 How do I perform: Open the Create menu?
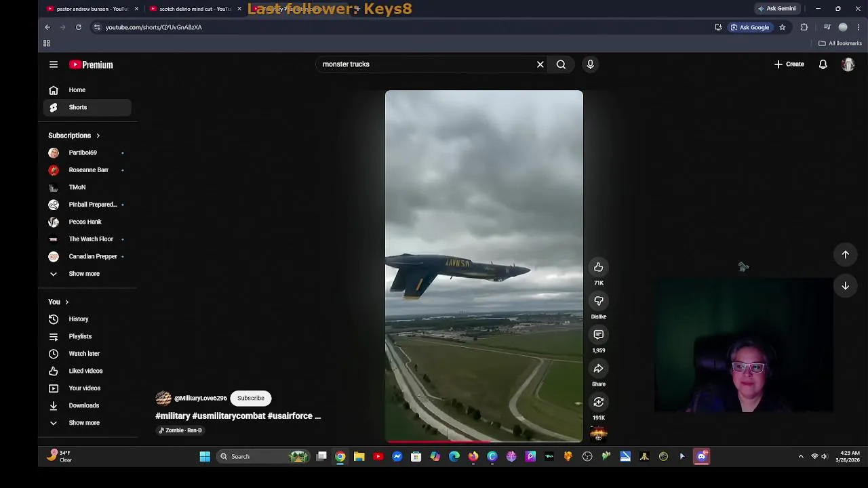789,64
